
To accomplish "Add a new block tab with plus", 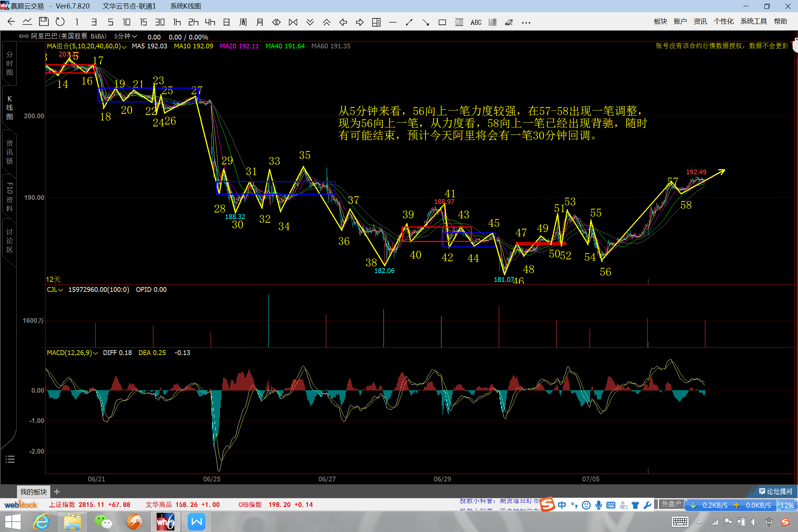I will (x=57, y=492).
